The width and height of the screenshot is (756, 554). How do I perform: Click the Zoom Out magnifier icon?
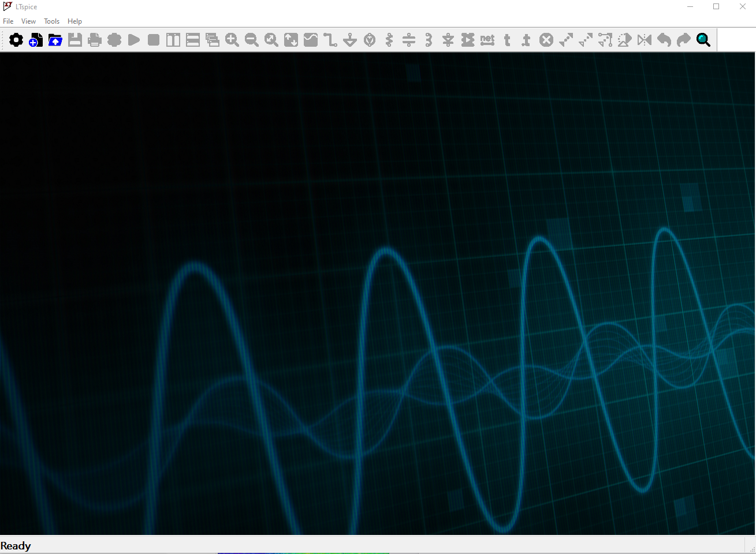(x=252, y=40)
